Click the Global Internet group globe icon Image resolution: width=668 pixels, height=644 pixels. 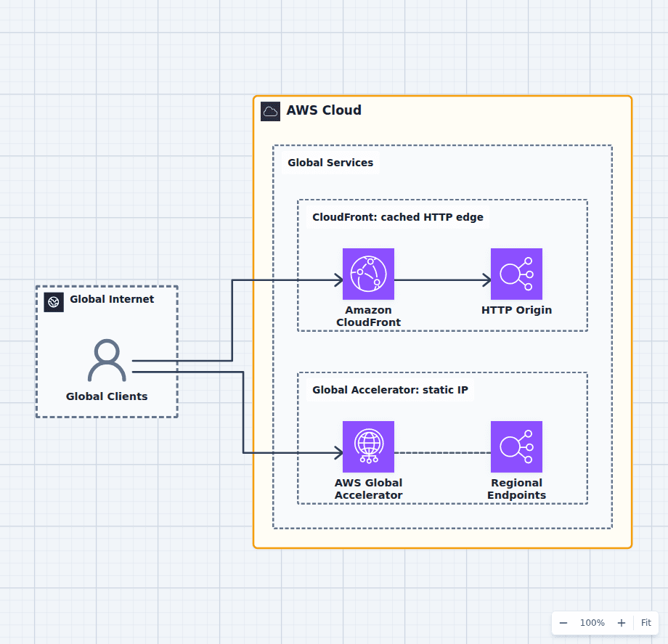pos(54,302)
